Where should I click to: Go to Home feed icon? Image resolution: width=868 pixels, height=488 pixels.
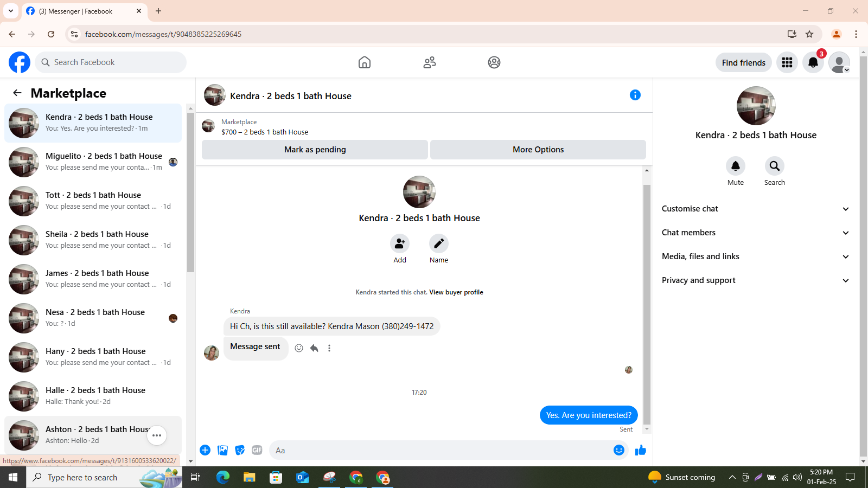coord(365,62)
